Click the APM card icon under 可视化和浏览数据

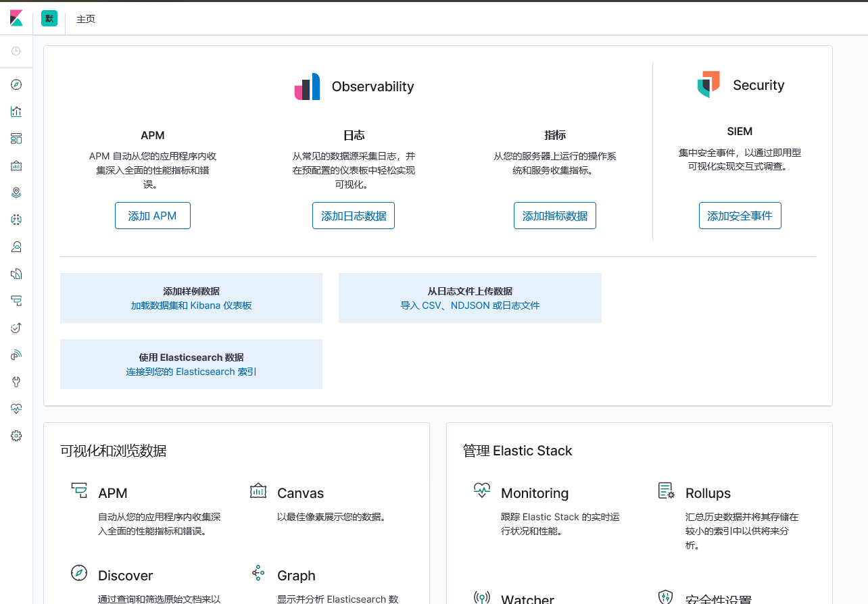click(79, 491)
